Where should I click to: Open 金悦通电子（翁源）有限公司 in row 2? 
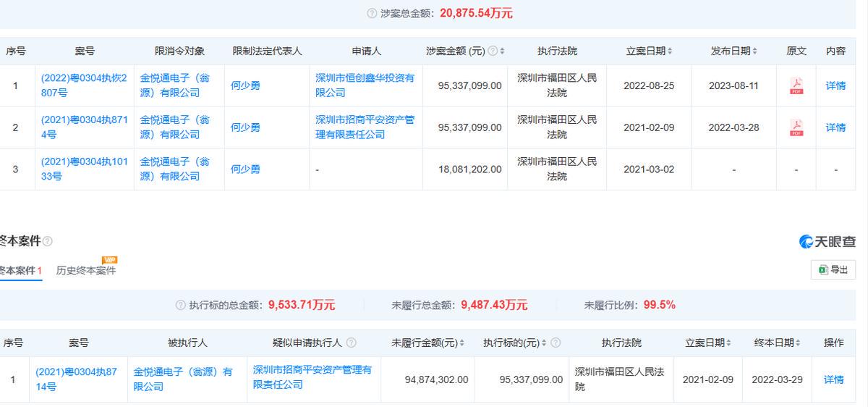click(174, 127)
